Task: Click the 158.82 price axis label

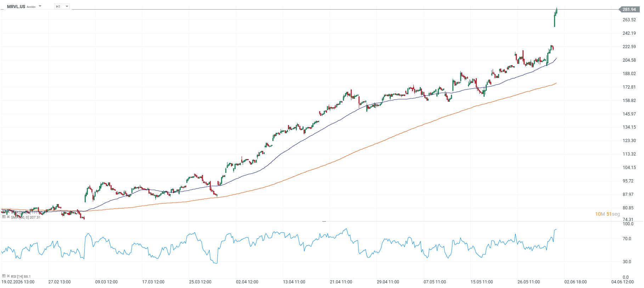Action: point(629,101)
